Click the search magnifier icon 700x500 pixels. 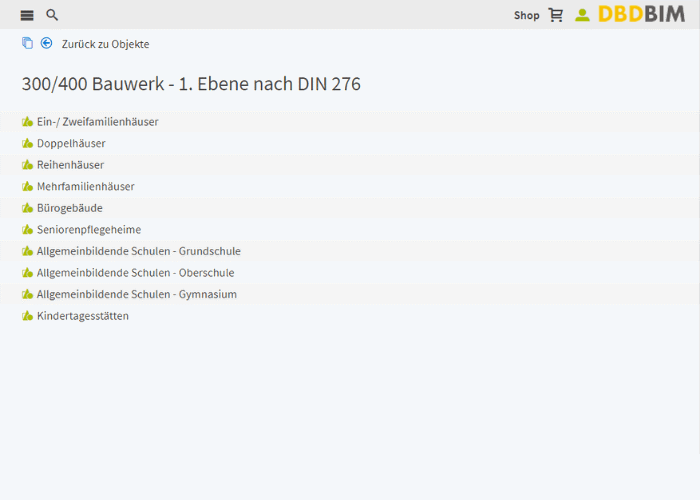(x=52, y=15)
